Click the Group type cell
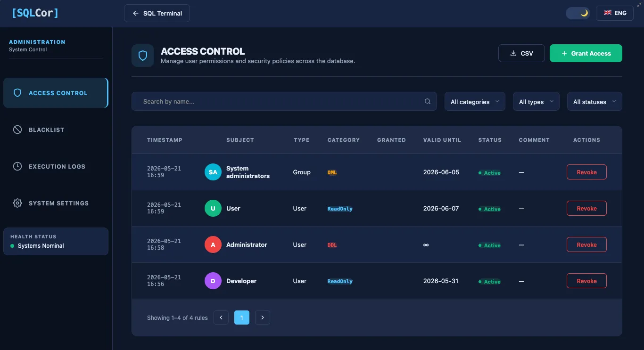644x350 pixels. (x=302, y=172)
